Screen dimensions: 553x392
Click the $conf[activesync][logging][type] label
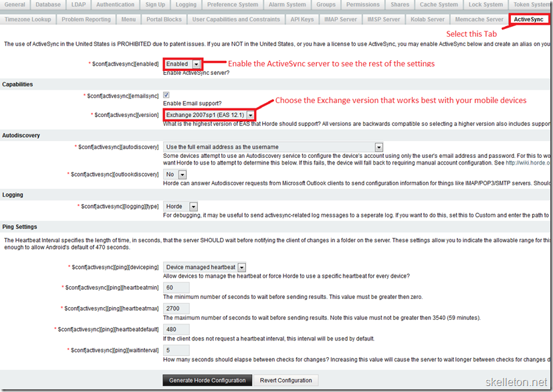pos(120,207)
